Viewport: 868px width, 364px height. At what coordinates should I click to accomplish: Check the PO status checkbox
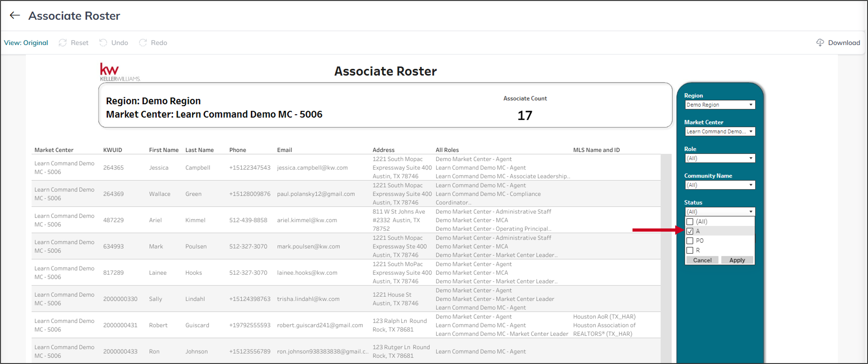pos(690,241)
